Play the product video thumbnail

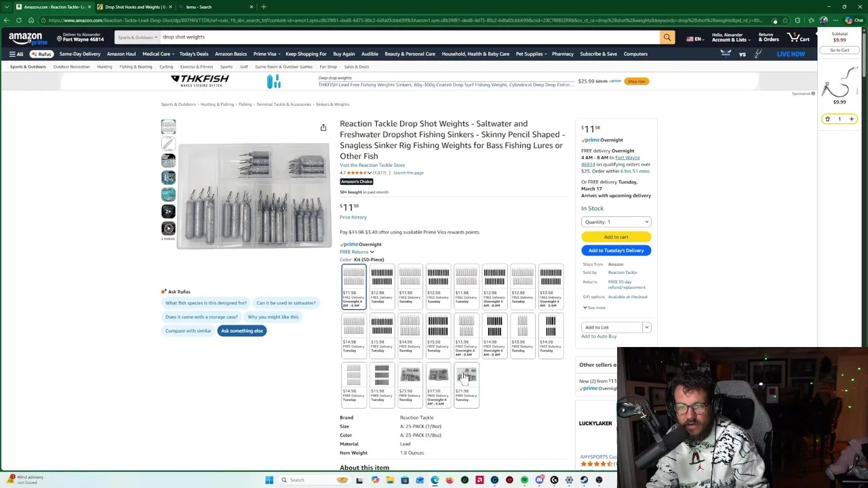(168, 228)
